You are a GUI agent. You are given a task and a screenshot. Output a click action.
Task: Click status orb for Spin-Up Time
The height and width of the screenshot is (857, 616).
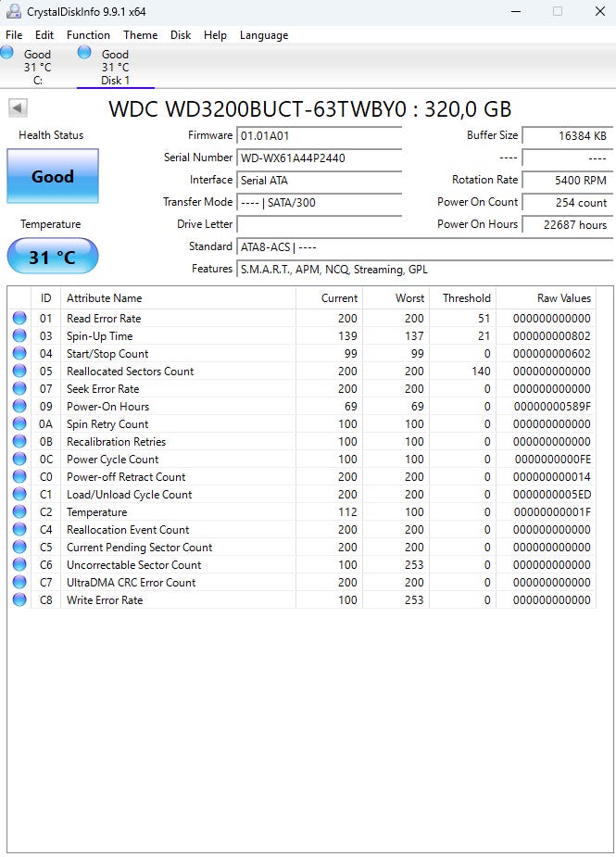pyautogui.click(x=19, y=335)
